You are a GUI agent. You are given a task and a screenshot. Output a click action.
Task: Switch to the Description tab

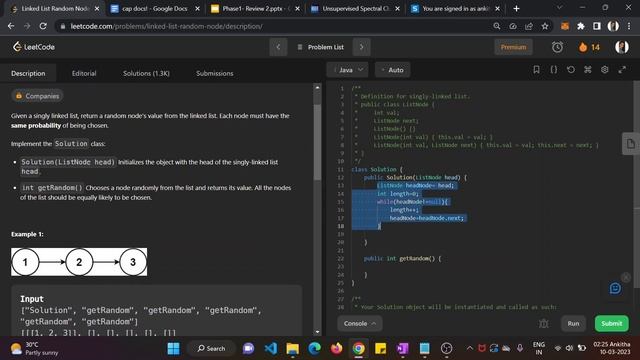(28, 73)
